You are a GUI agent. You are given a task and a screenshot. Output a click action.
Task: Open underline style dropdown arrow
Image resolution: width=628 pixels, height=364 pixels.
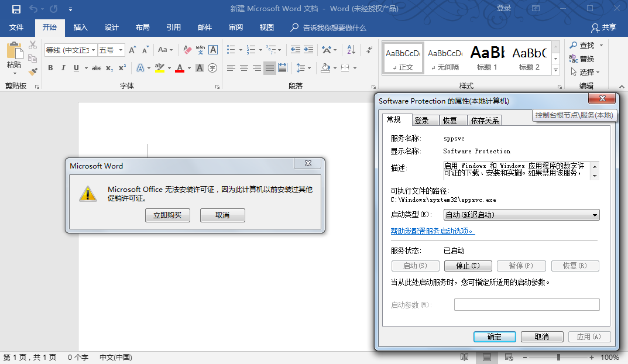click(x=86, y=68)
